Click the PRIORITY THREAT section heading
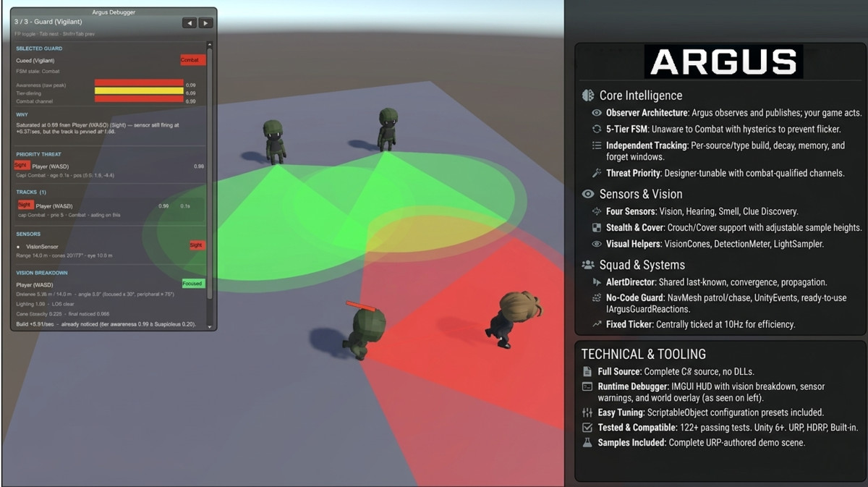868x487 pixels. (38, 154)
